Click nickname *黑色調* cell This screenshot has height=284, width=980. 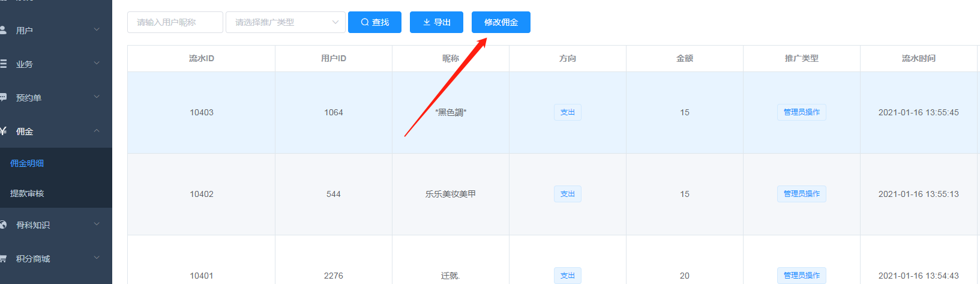click(451, 112)
